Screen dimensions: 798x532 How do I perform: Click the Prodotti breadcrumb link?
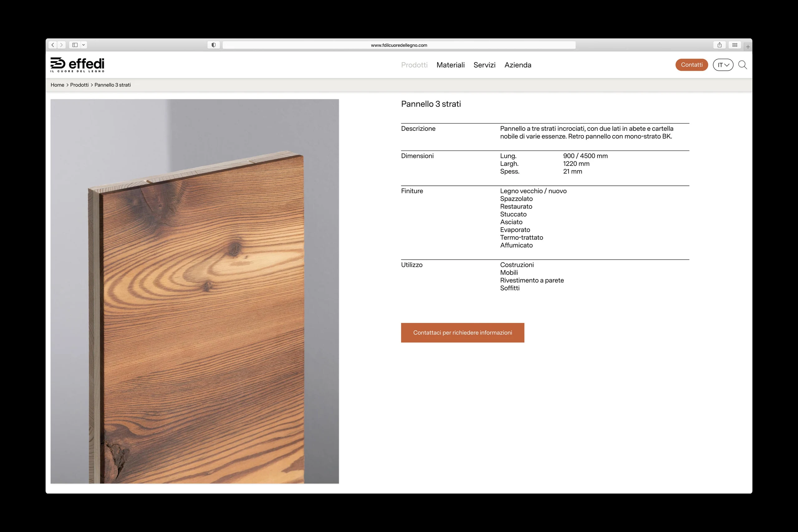pyautogui.click(x=79, y=85)
